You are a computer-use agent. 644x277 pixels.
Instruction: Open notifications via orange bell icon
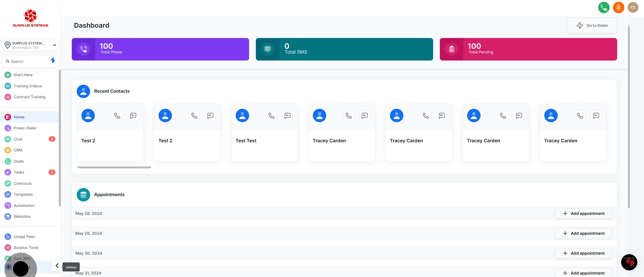pyautogui.click(x=618, y=8)
